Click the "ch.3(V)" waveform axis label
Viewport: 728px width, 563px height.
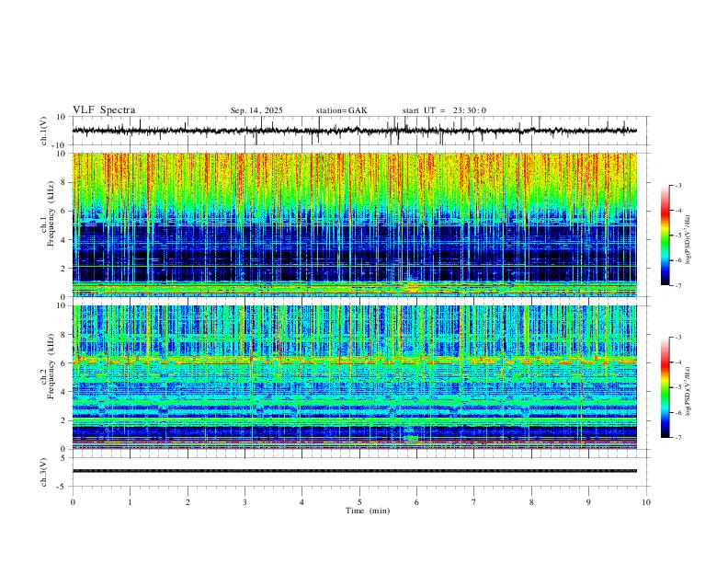point(43,473)
